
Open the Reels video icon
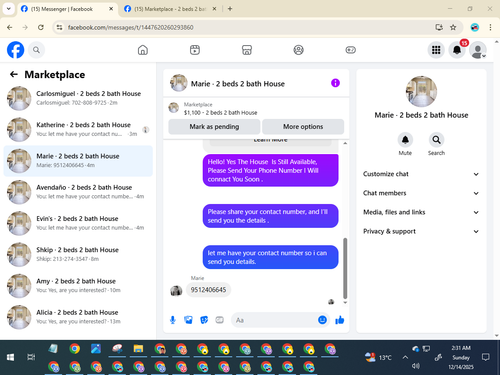(x=195, y=50)
